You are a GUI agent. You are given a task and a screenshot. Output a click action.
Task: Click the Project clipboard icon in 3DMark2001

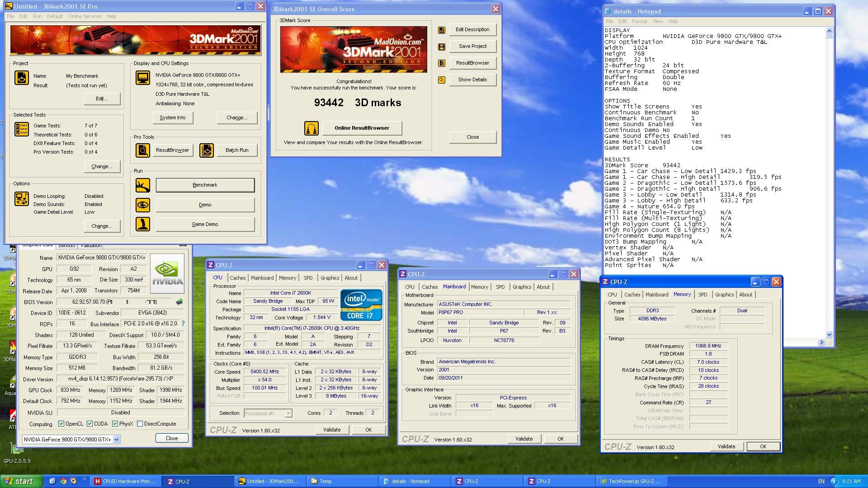21,78
